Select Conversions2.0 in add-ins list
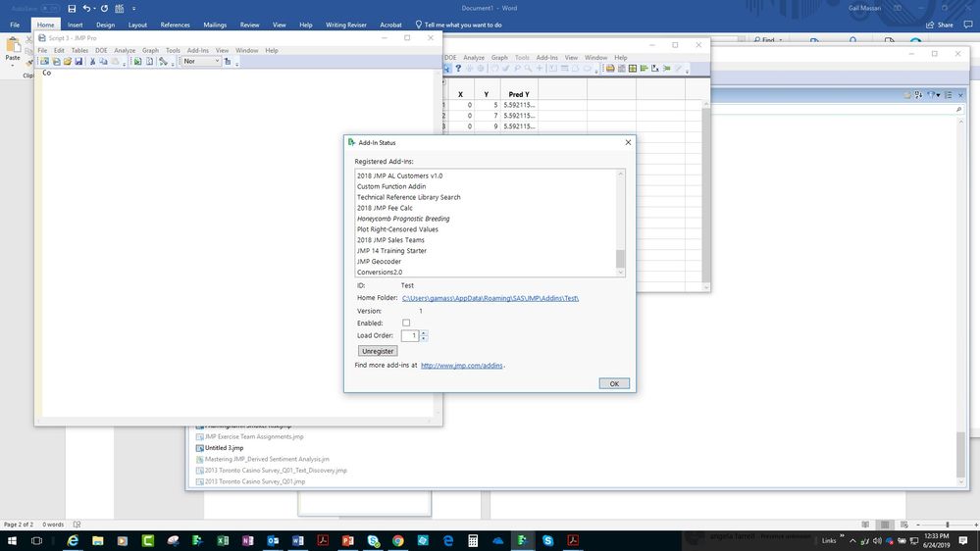 [380, 272]
